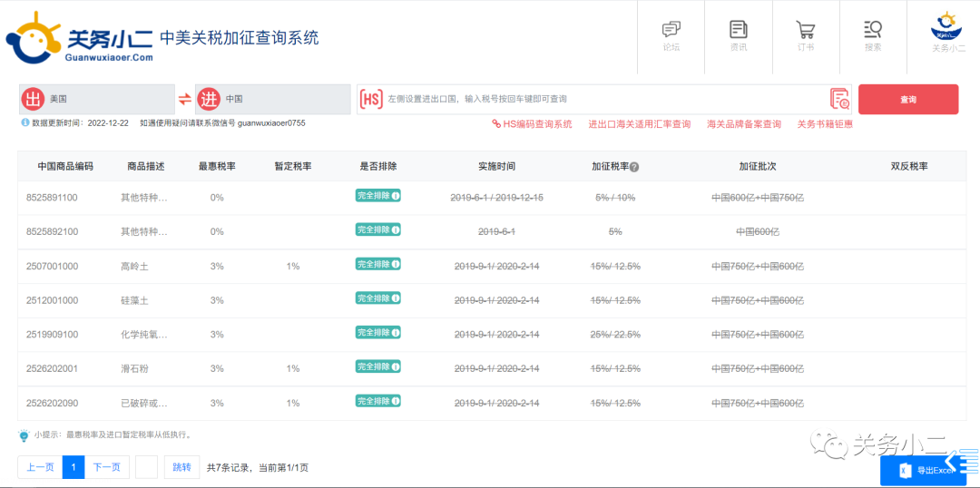Viewport: 980px width, 488px height.
Task: Click the 已破碎或… description cell
Action: (144, 403)
